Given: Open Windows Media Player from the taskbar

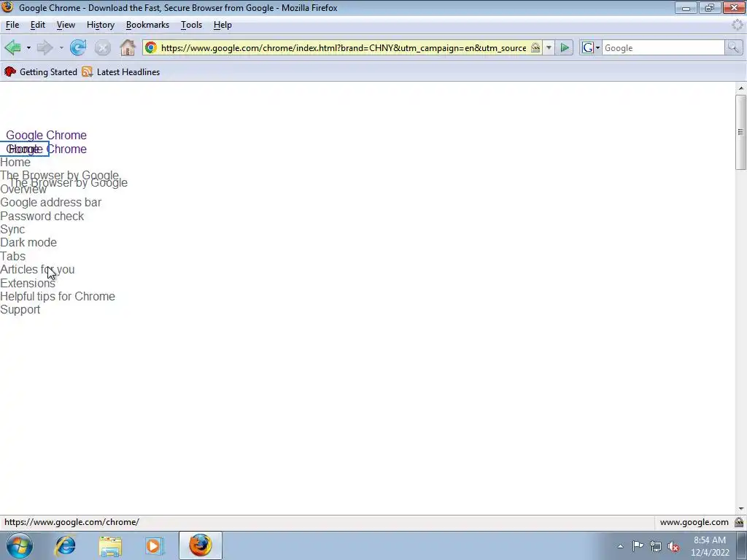Looking at the screenshot, I should coord(154,545).
